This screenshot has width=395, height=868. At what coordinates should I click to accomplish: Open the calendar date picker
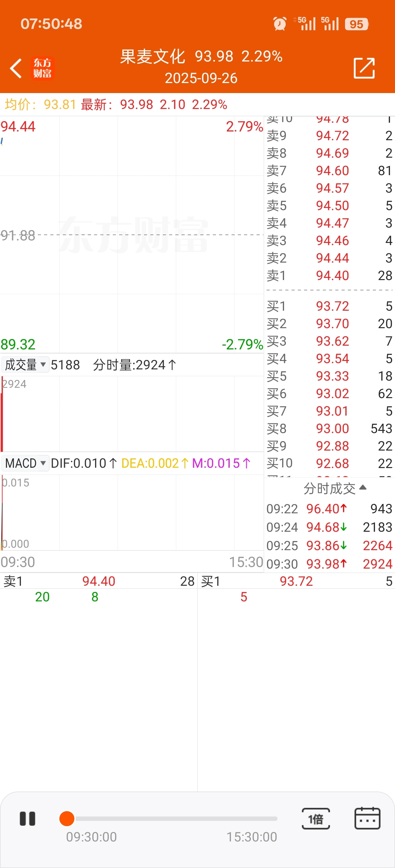(x=367, y=818)
